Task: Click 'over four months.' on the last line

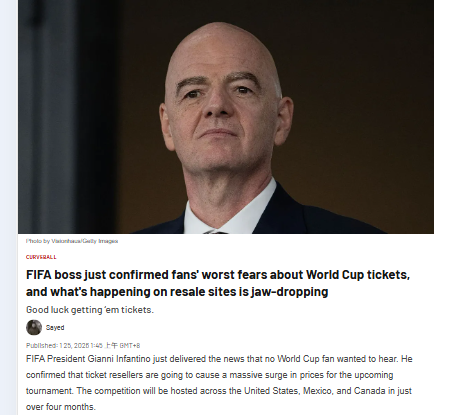Action: 61,407
